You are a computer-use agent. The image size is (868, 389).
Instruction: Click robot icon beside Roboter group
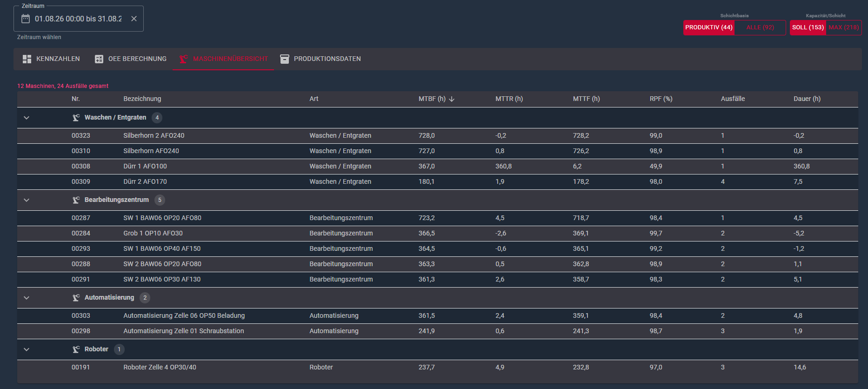pos(76,349)
